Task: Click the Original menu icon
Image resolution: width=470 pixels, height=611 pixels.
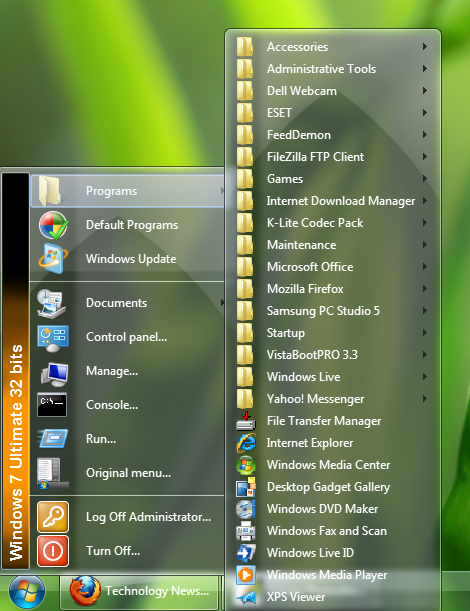Action: (52, 473)
